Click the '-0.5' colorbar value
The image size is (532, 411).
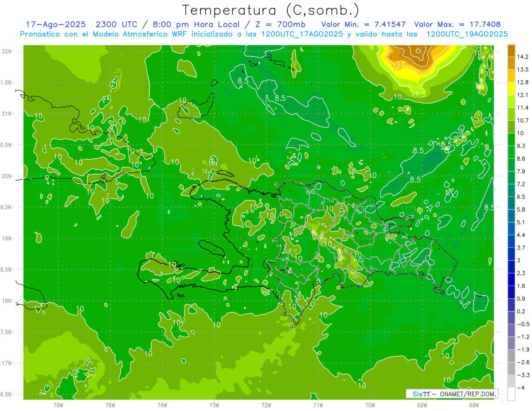coord(523,324)
